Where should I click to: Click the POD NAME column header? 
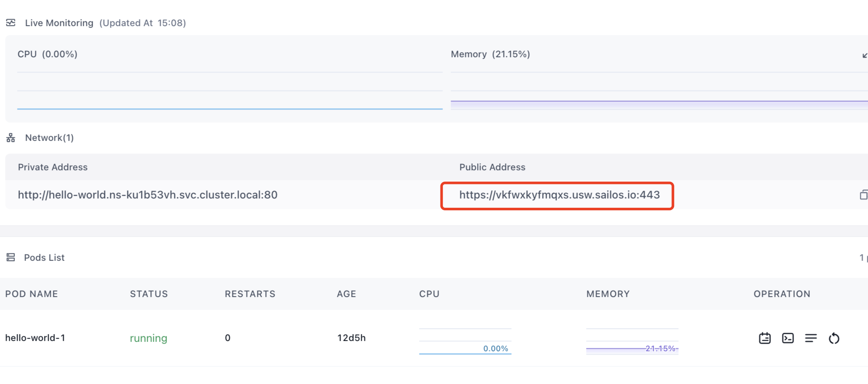(x=31, y=294)
